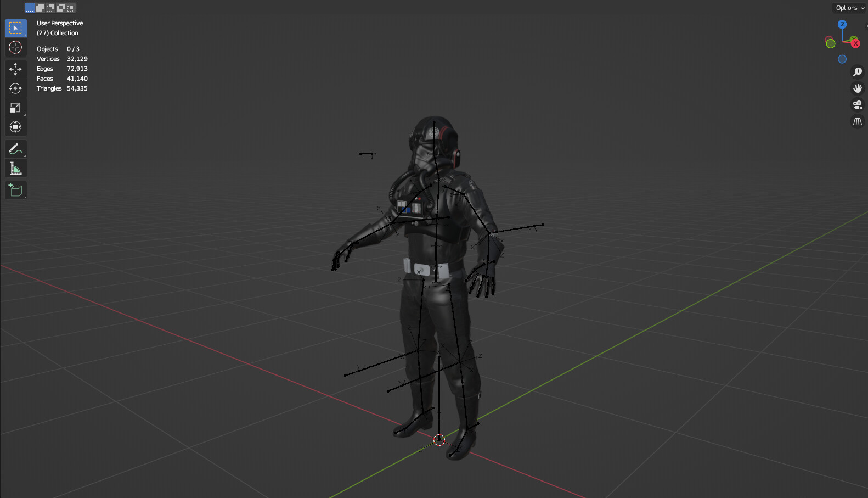The image size is (868, 498).
Task: Set selection mode to Intersect
Action: click(x=71, y=8)
